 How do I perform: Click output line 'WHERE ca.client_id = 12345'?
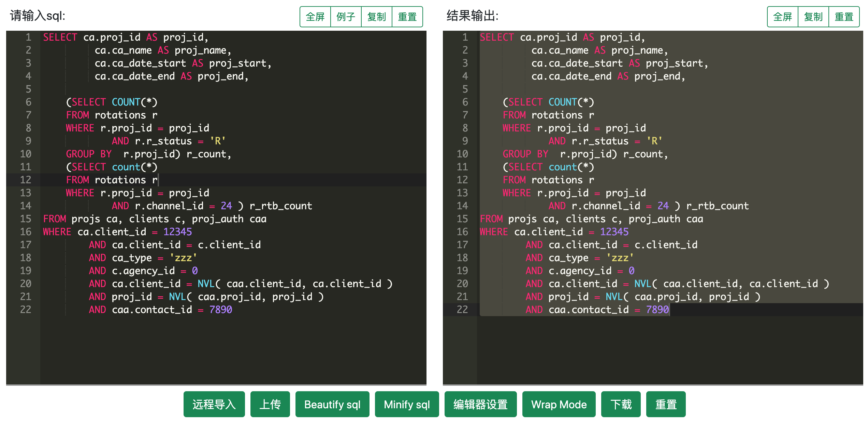click(x=553, y=232)
